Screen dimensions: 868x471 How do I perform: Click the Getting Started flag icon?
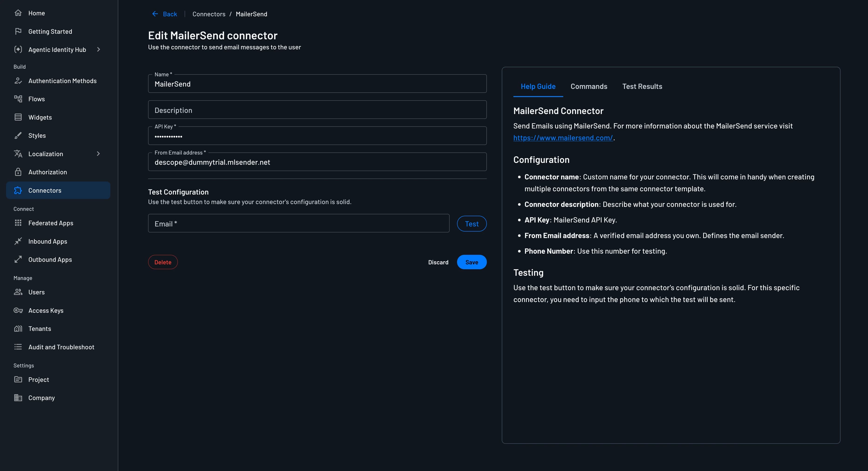coord(18,31)
